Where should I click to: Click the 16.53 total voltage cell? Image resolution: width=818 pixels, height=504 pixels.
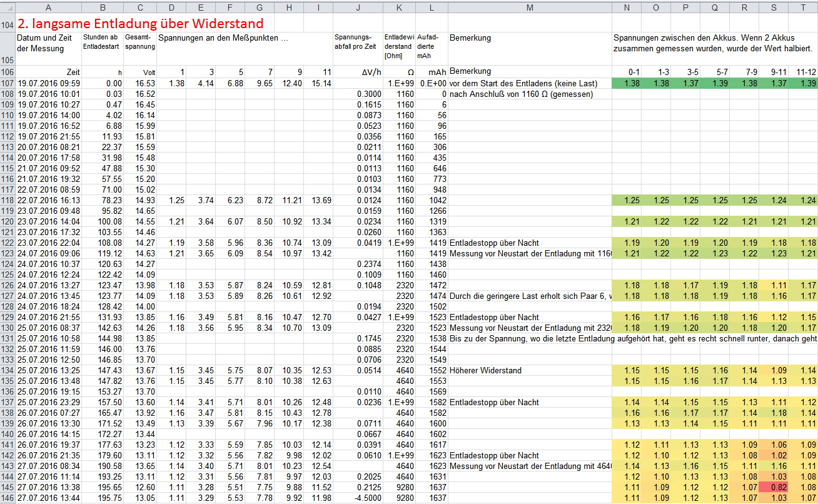tap(140, 83)
